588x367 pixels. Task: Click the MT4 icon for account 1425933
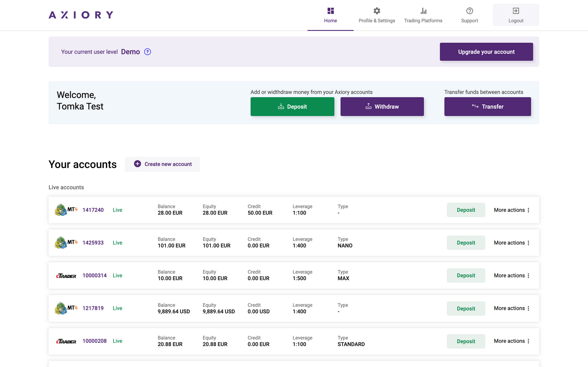pyautogui.click(x=66, y=243)
